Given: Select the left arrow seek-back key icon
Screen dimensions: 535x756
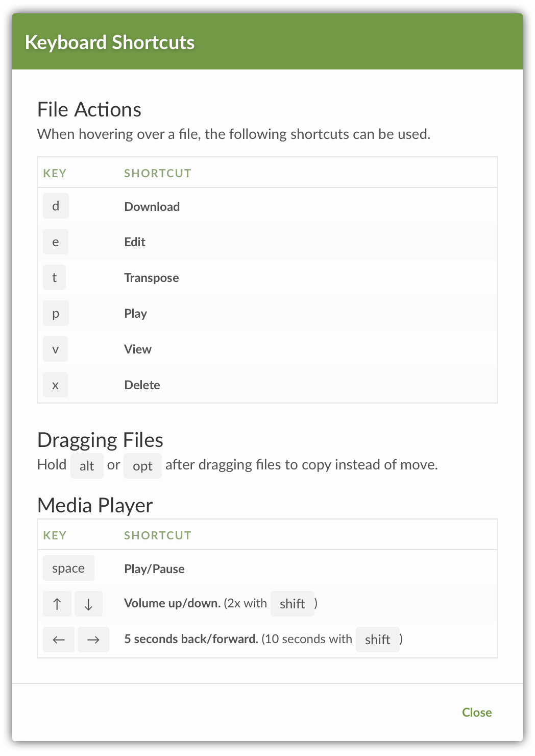Looking at the screenshot, I should pos(59,640).
